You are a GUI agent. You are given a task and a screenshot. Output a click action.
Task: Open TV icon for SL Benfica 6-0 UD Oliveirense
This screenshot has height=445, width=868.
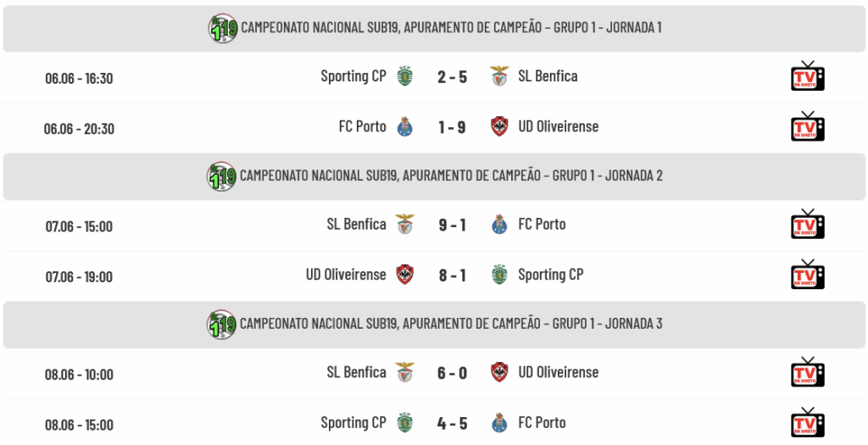click(x=807, y=372)
